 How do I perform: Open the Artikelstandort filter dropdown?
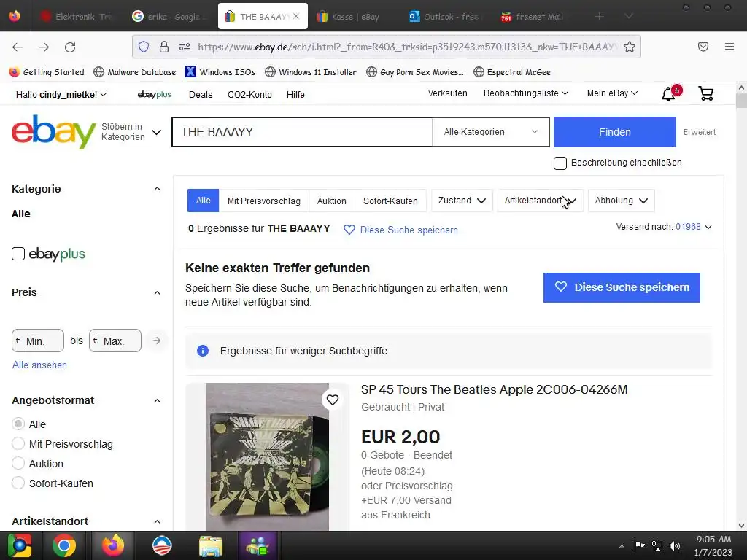541,201
